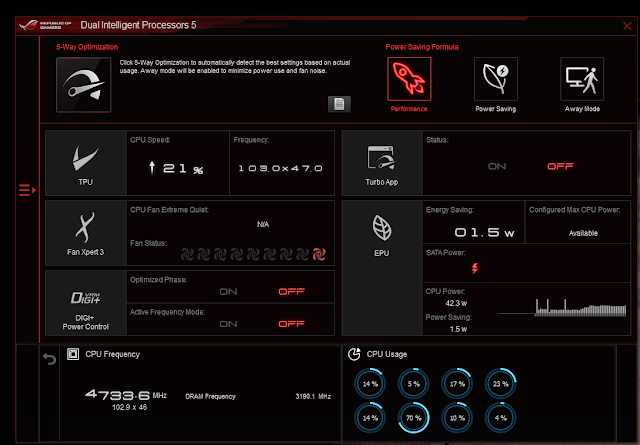Click the red SATA Power lightning icon

[x=475, y=268]
